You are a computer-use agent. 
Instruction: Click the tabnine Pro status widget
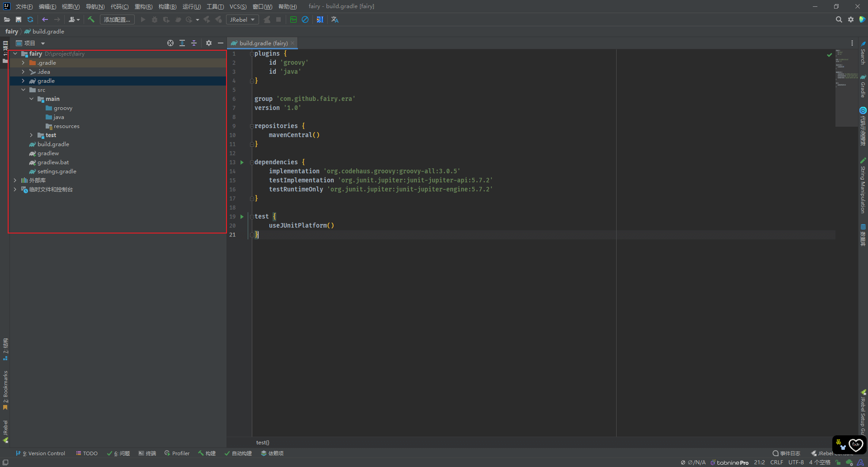(x=729, y=462)
